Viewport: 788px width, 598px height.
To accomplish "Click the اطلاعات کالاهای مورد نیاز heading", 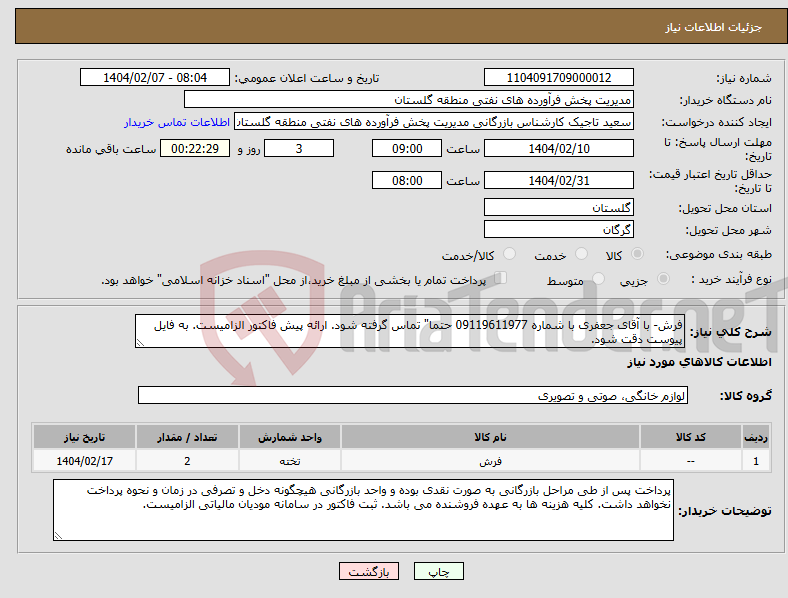I will click(699, 362).
